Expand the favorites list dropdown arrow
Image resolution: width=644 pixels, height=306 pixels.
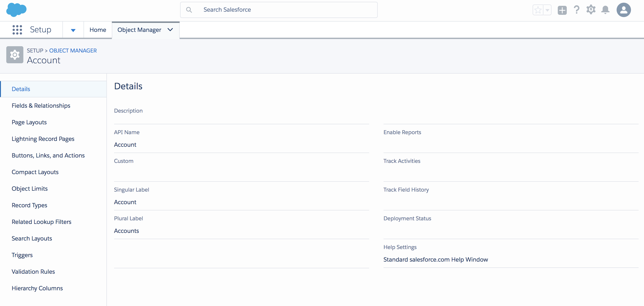(547, 10)
